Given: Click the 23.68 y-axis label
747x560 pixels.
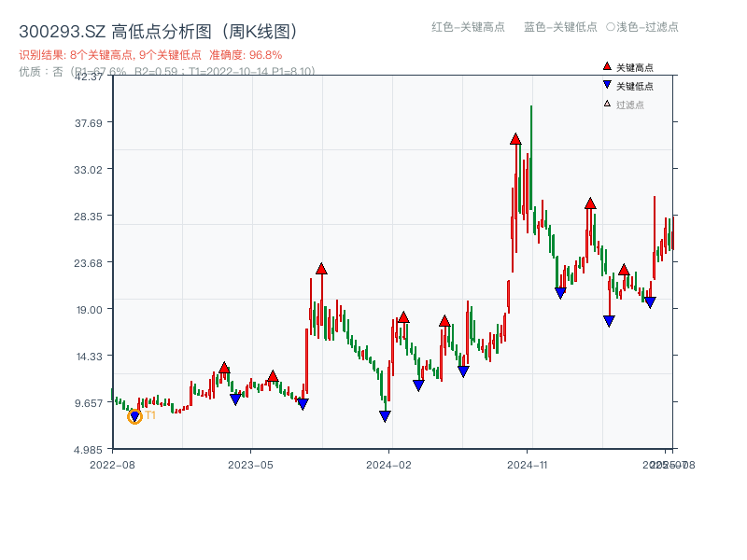Looking at the screenshot, I should point(88,263).
